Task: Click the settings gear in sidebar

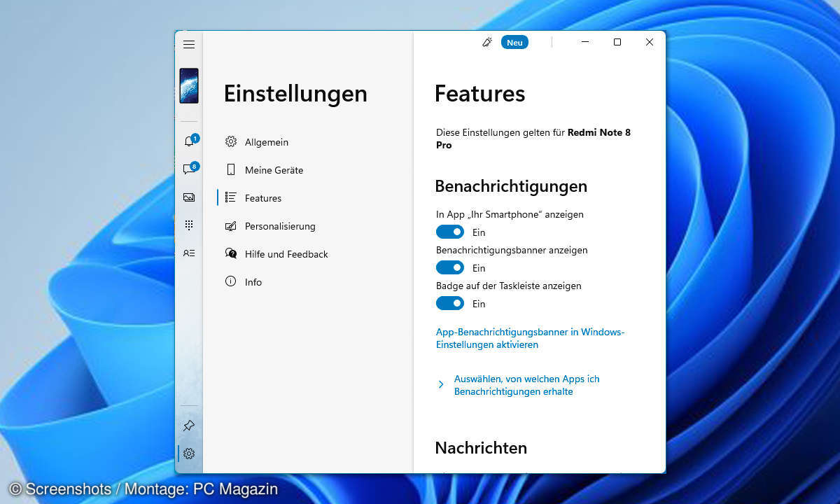Action: click(x=189, y=454)
